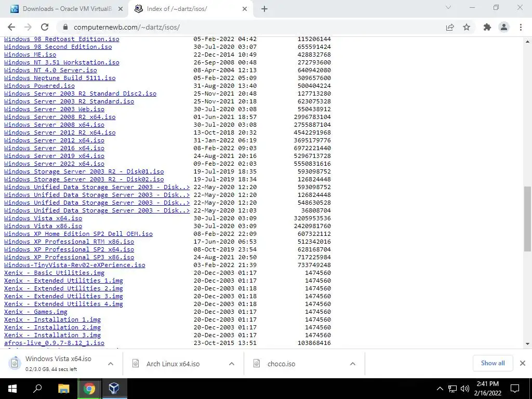Open the Windows ME.iso link
532x399 pixels.
pyautogui.click(x=30, y=55)
